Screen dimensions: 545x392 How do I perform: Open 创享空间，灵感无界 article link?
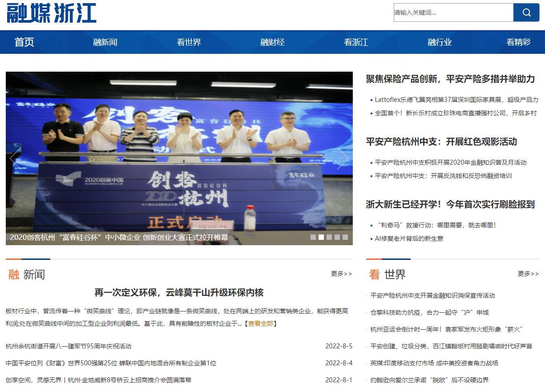pos(99,380)
